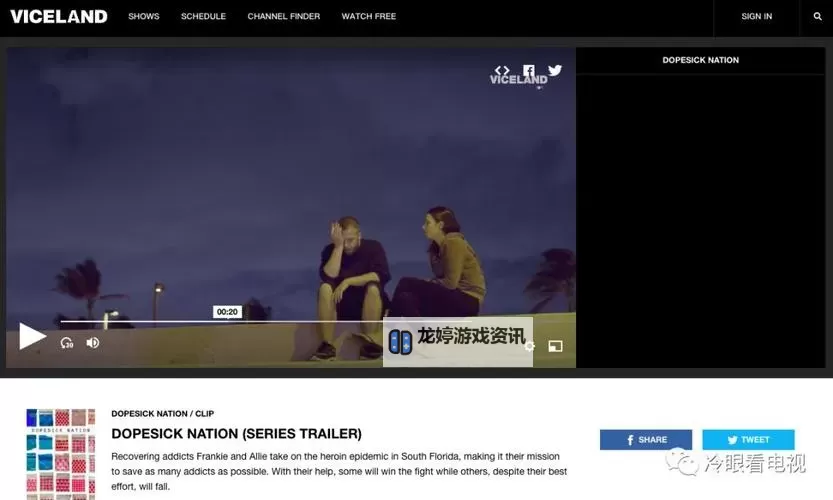
Task: Play the Dopesick Nation trailer video
Action: tap(32, 337)
